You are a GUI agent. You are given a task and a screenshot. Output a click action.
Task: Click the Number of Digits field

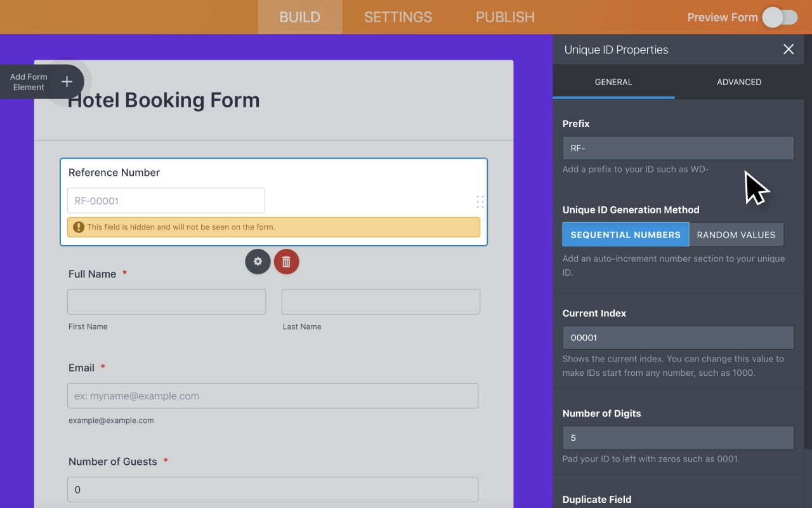tap(678, 438)
